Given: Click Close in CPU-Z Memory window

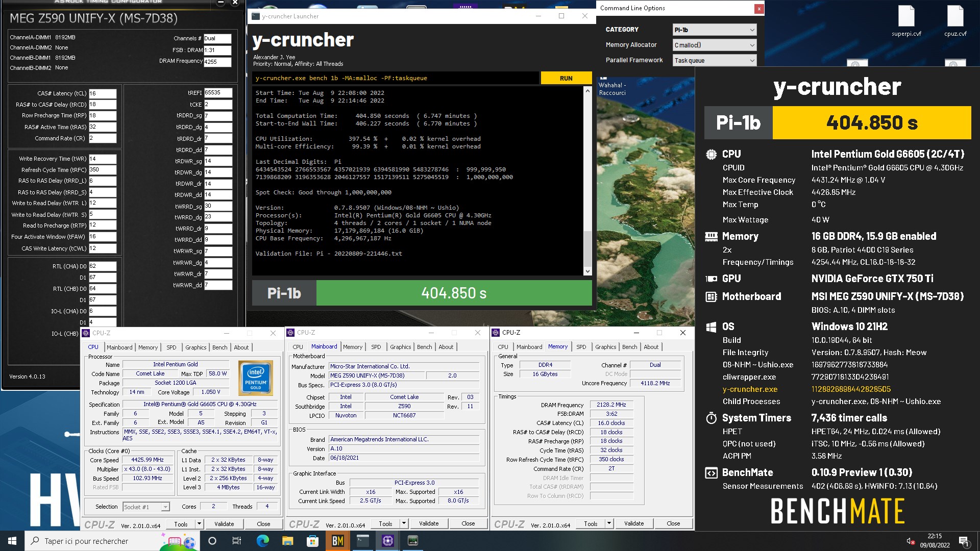Looking at the screenshot, I should (673, 523).
